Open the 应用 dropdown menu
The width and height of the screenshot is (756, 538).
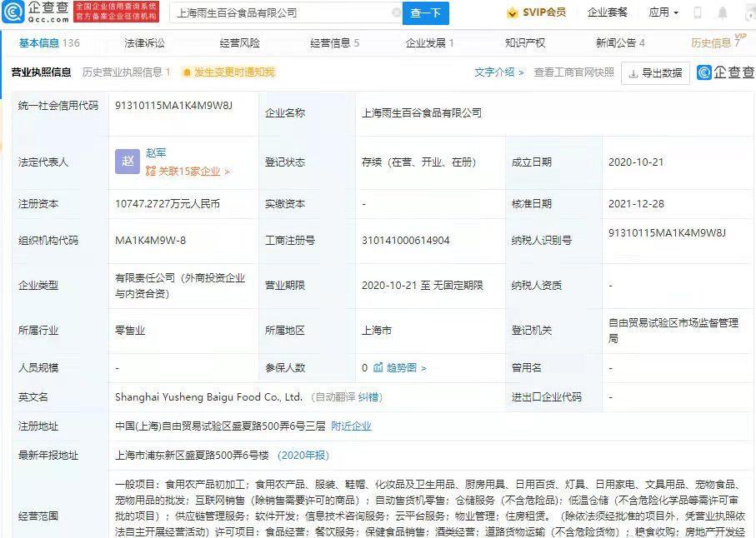(x=663, y=12)
